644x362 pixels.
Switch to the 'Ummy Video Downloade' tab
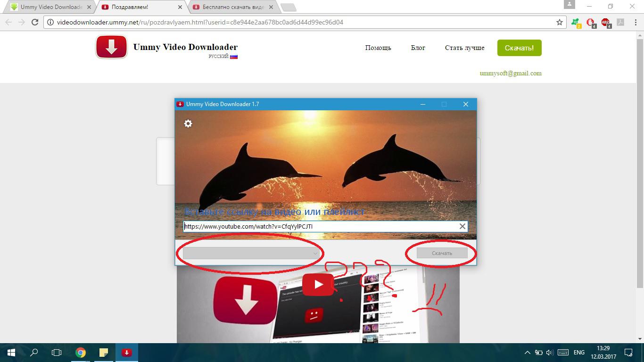[x=51, y=7]
